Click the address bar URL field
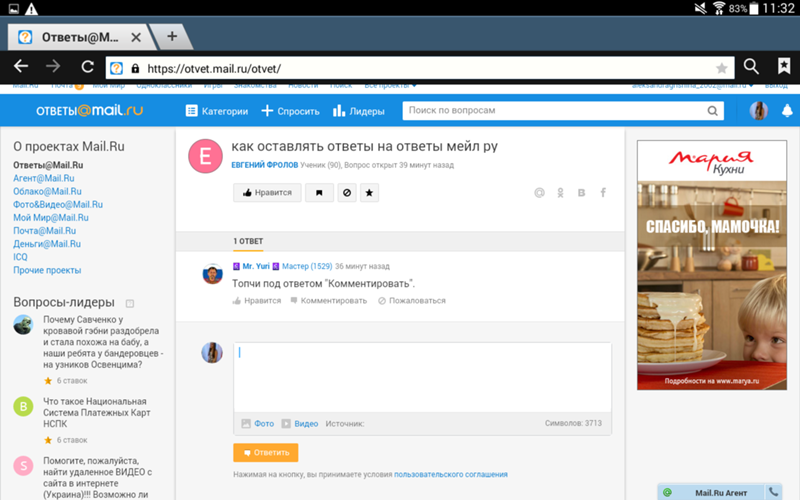This screenshot has width=800, height=500. coord(419,68)
